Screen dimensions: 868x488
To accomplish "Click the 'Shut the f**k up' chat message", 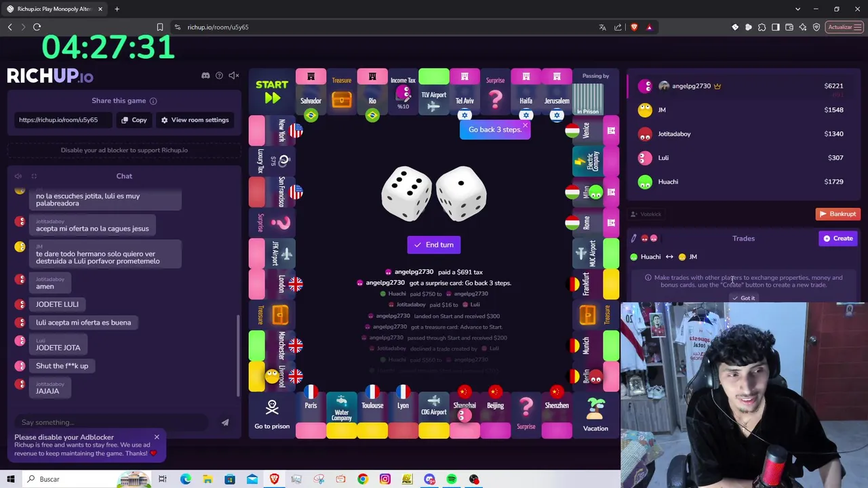I will pos(62,366).
